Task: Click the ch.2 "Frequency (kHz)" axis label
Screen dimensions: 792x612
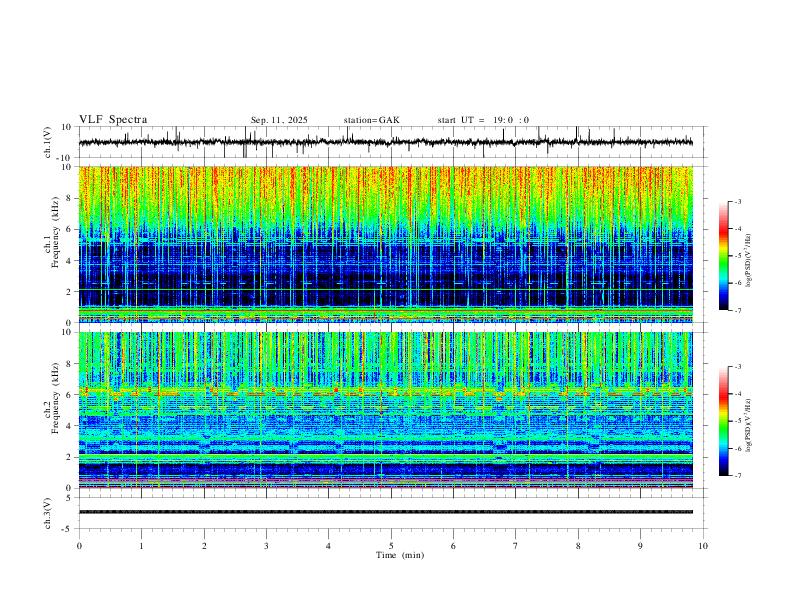Action: [55, 398]
